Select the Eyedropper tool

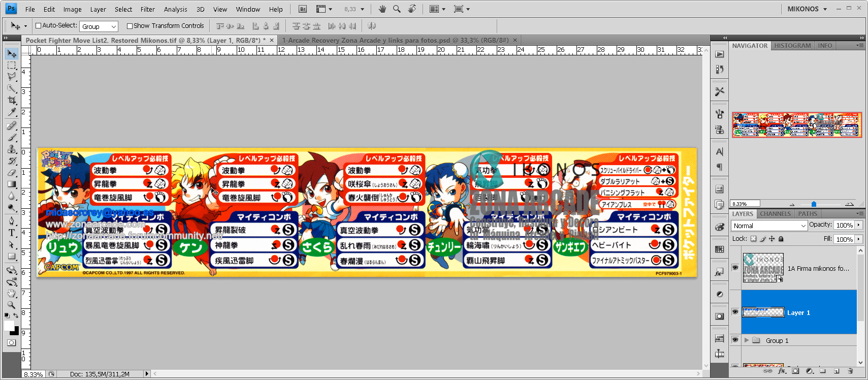pos(12,112)
